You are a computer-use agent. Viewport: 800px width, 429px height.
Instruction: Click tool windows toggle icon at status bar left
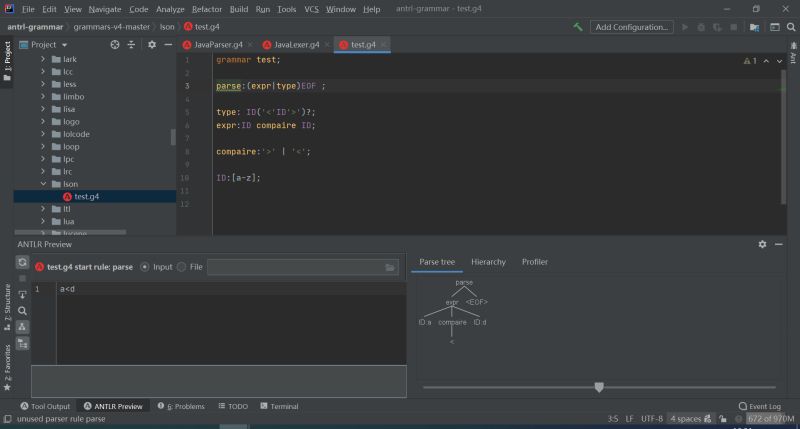click(7, 419)
